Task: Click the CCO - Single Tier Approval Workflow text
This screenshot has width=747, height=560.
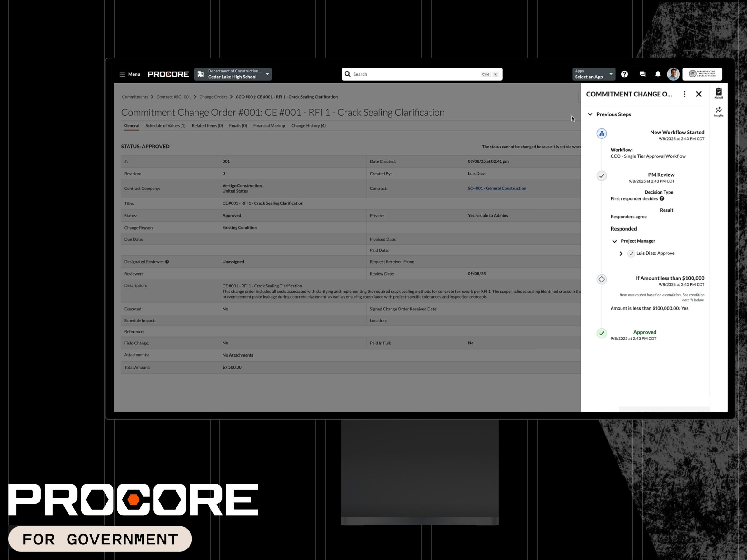Action: 648,156
